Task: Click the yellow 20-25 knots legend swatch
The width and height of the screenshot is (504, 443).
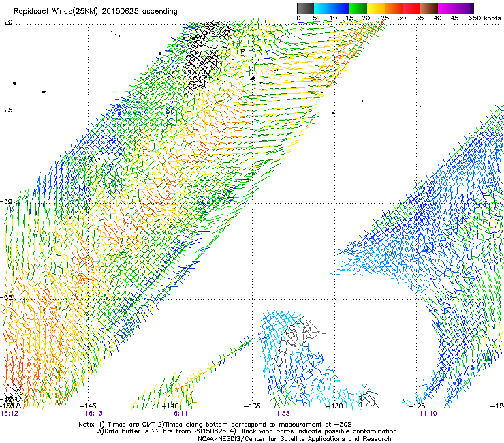Action: [x=376, y=8]
